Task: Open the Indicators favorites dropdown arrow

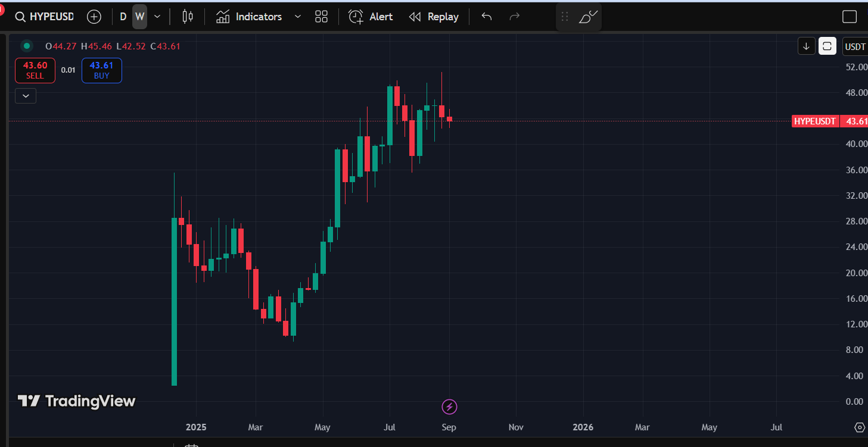Action: coord(298,17)
